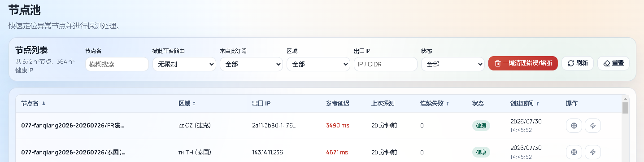Click lightning probe icon for FR法 node row
The height and width of the screenshot is (162, 644).
pyautogui.click(x=593, y=126)
